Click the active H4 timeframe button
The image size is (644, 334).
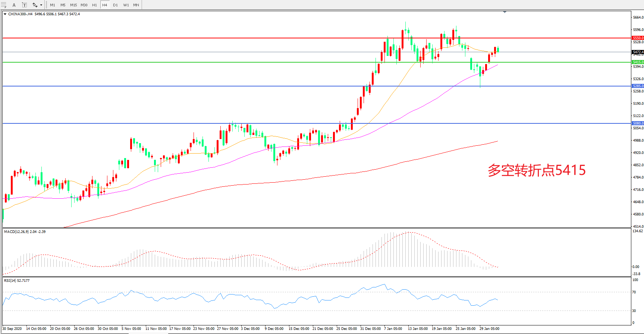coord(105,5)
